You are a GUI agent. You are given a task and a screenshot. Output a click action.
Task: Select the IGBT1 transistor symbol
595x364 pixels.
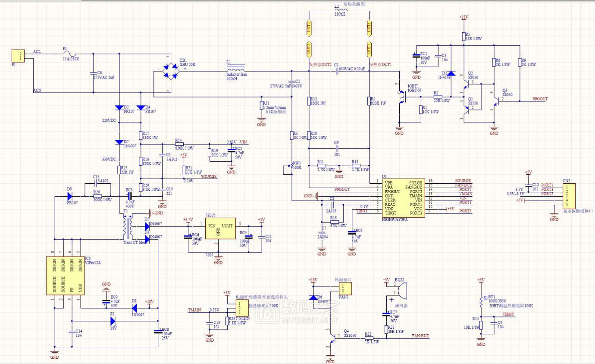click(x=403, y=99)
